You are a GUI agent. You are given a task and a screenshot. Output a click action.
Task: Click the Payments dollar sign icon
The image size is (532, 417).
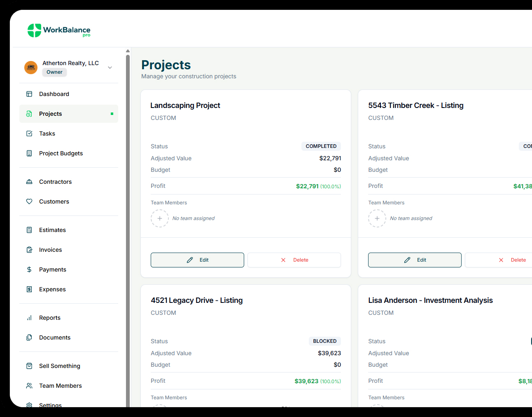tap(29, 269)
